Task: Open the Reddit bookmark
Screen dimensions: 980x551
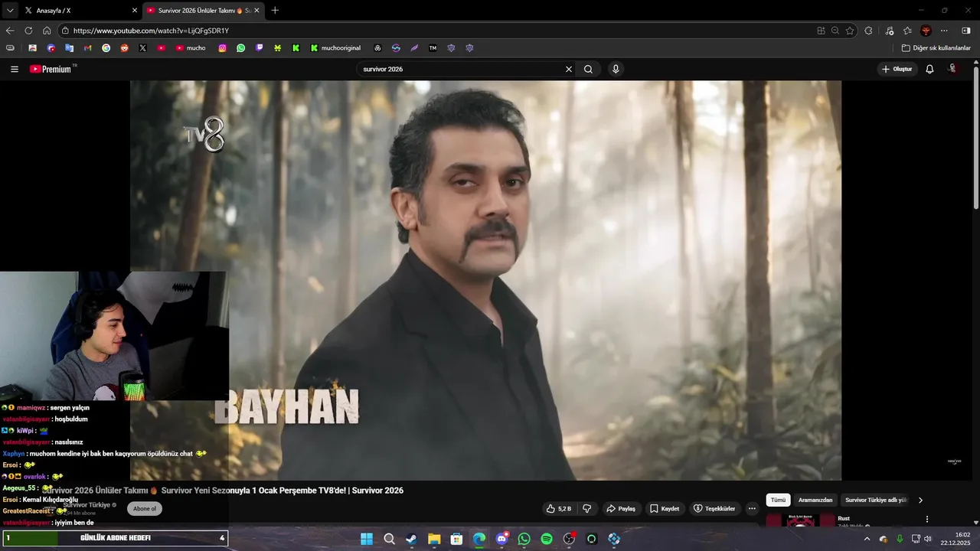Action: tap(125, 48)
